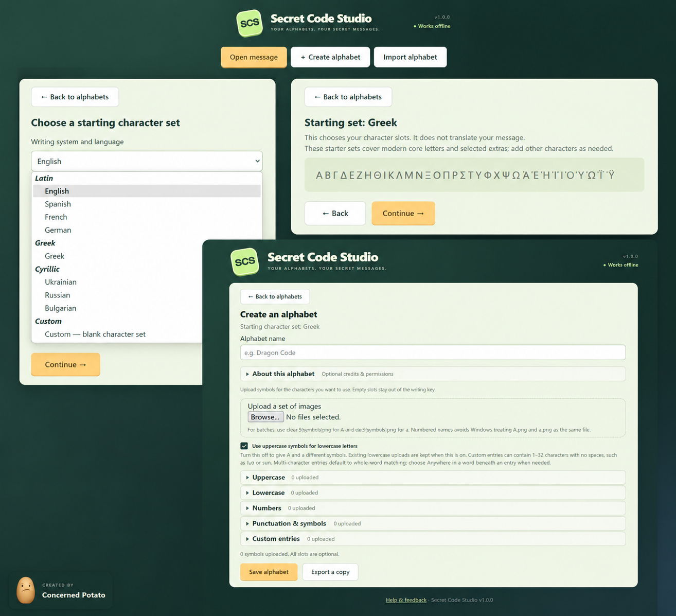Viewport: 676px width, 616px height.
Task: Click Browse to upload images
Action: [x=265, y=417]
